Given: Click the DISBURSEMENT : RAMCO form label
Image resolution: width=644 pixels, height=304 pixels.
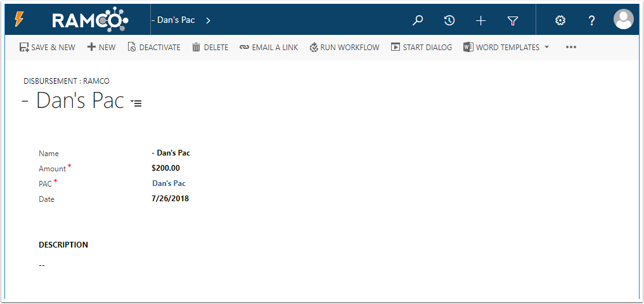Looking at the screenshot, I should point(67,81).
